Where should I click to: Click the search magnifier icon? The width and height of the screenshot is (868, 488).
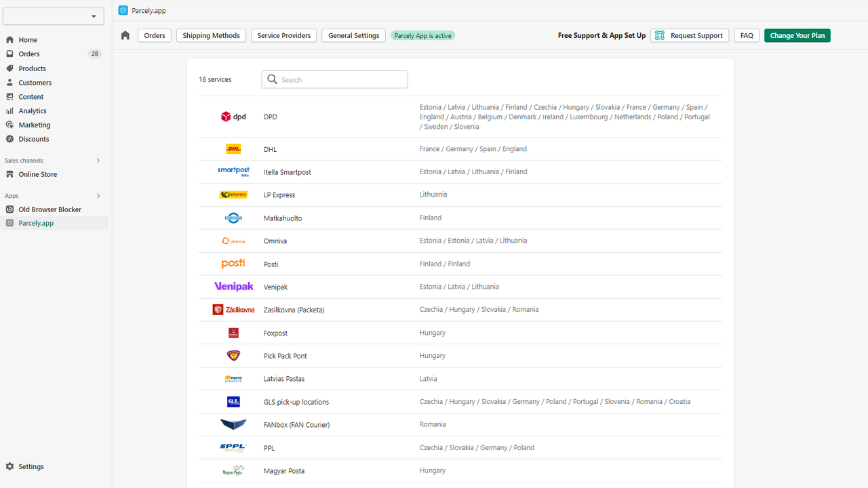tap(273, 79)
